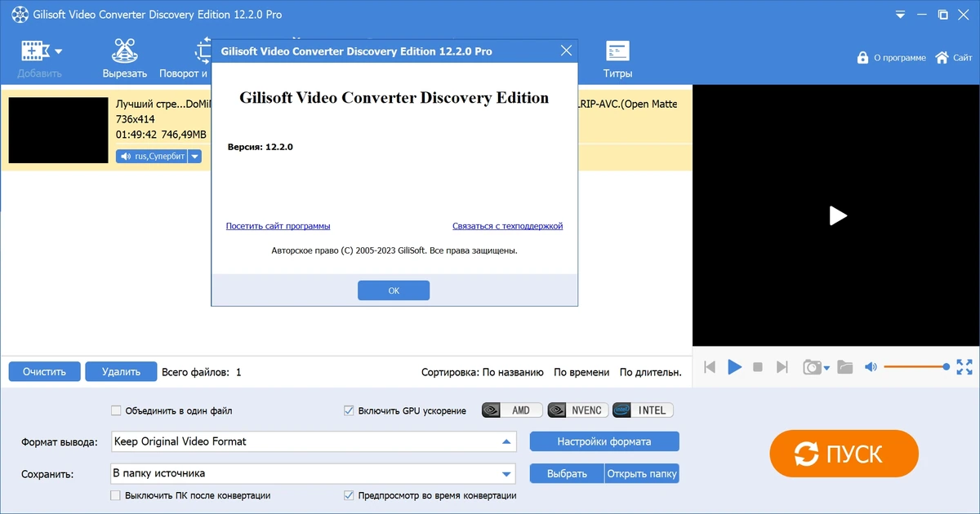Skip to previous with player control

coord(710,367)
